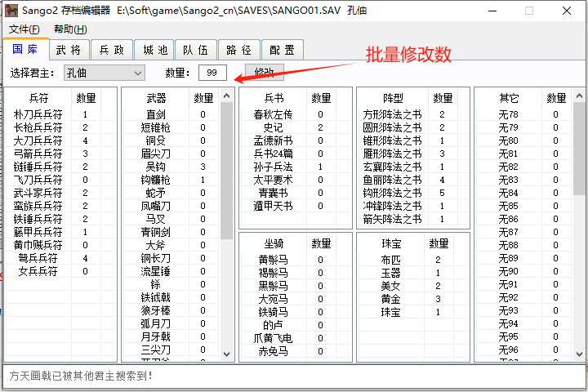Select 孙子兵法 in the 兵书 list
The image size is (588, 392).
tap(272, 167)
